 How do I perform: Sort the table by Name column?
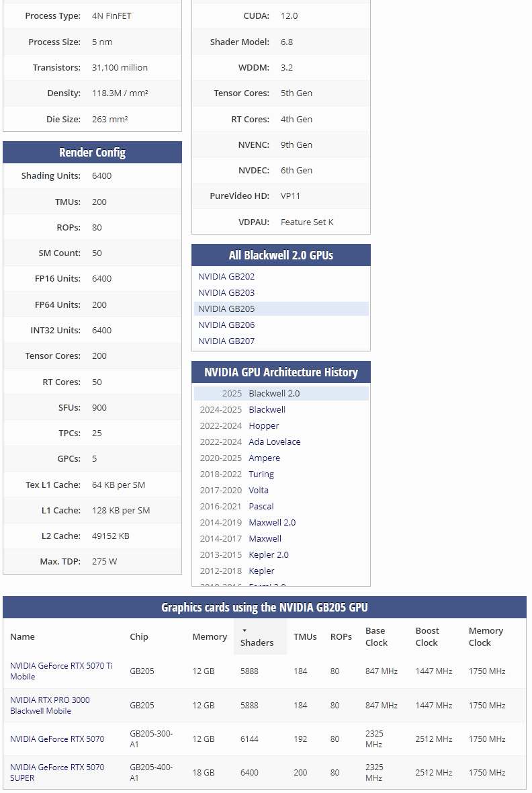click(x=22, y=637)
